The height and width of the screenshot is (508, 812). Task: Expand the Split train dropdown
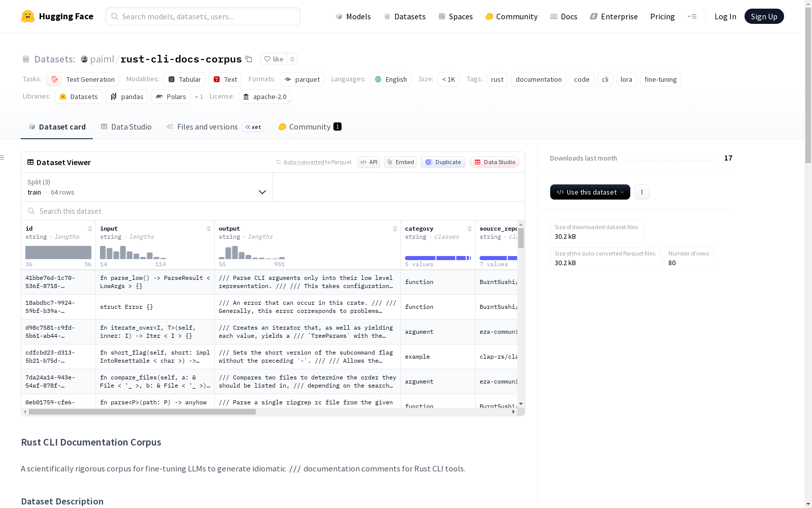pyautogui.click(x=147, y=187)
